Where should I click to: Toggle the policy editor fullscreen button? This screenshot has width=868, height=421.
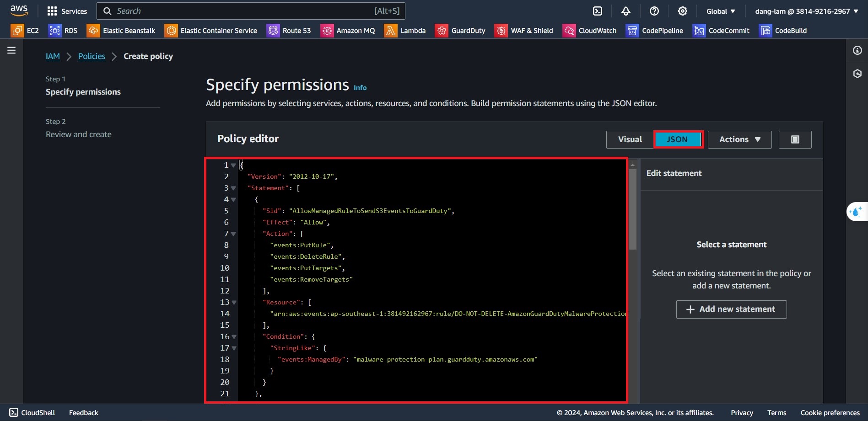795,139
